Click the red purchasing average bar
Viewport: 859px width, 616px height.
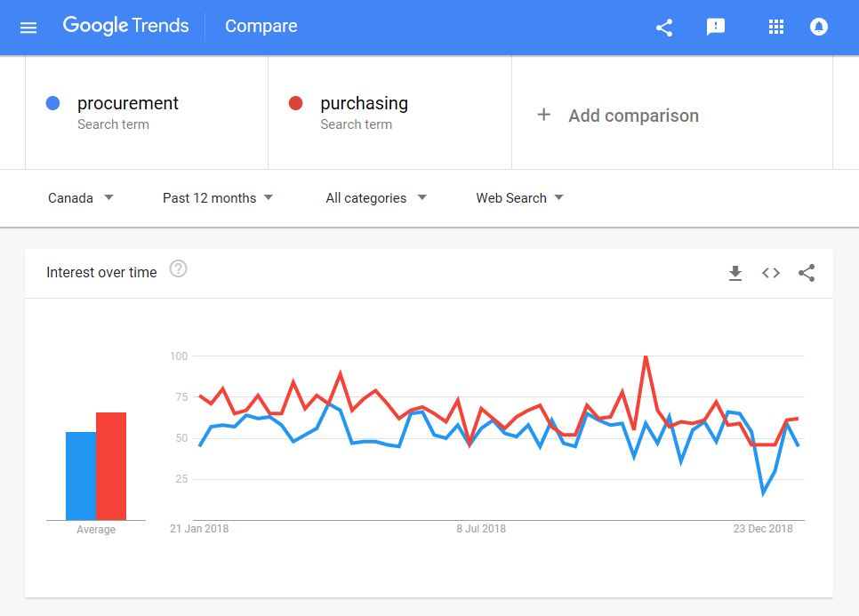click(111, 466)
